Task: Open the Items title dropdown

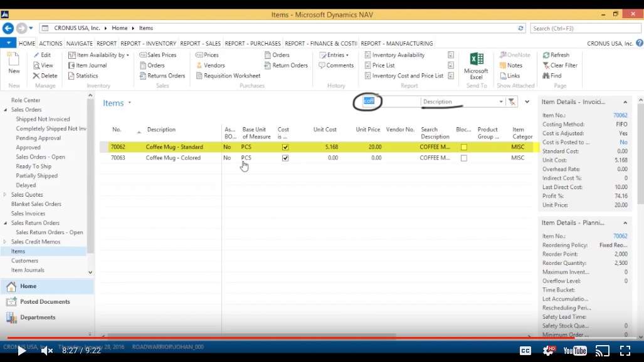Action: pyautogui.click(x=129, y=103)
